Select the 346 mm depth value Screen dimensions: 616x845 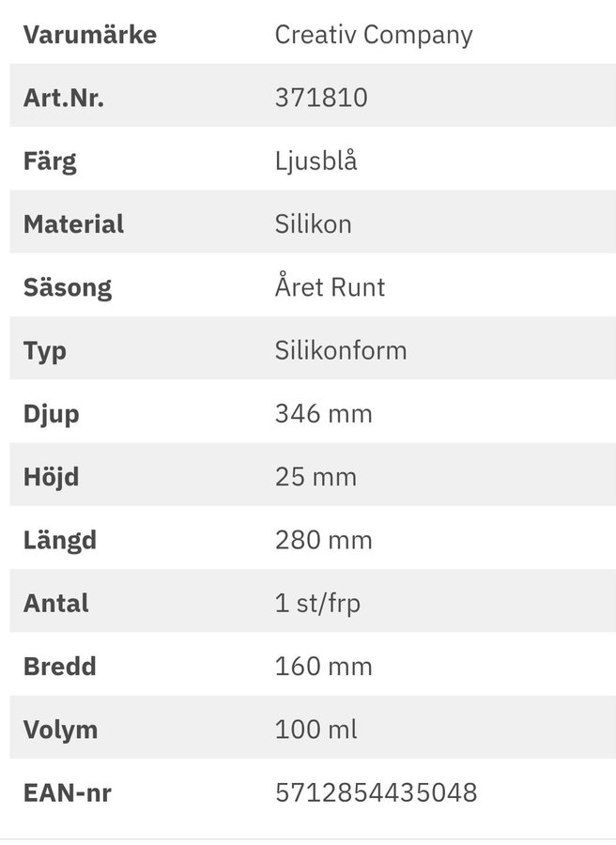click(323, 414)
